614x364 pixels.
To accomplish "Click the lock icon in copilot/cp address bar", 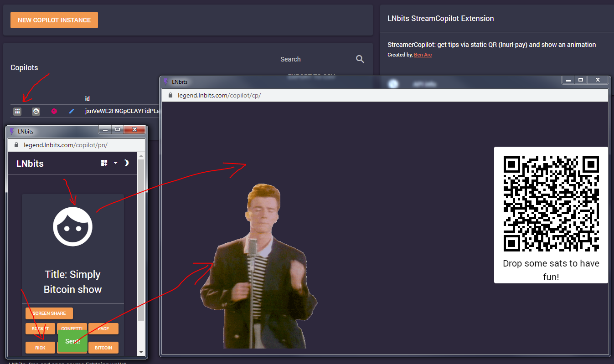I will pyautogui.click(x=170, y=95).
